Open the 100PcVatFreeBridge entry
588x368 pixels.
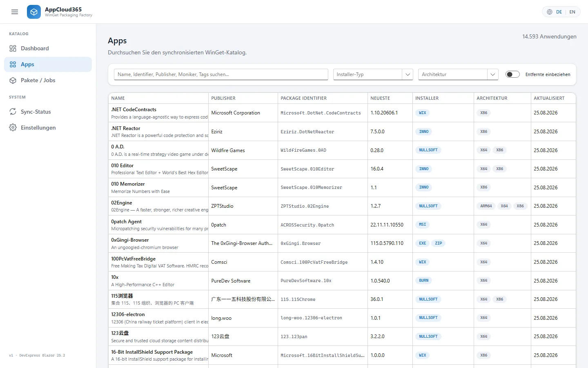coord(134,259)
